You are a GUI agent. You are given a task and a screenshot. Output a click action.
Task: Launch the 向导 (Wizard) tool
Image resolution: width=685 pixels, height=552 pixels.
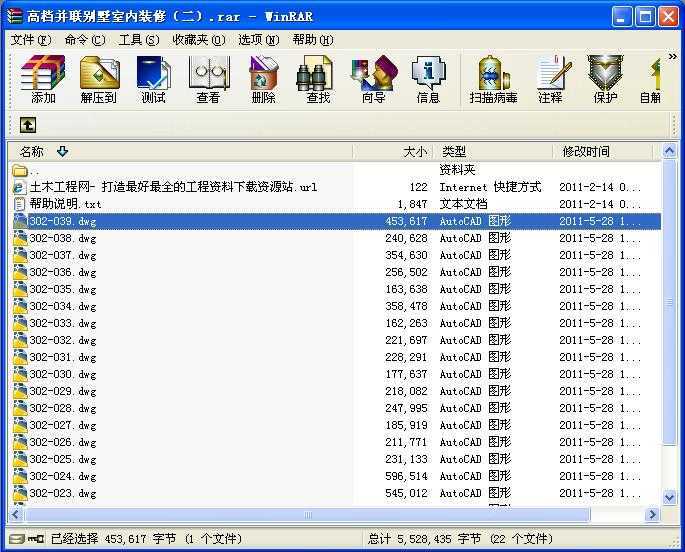374,79
